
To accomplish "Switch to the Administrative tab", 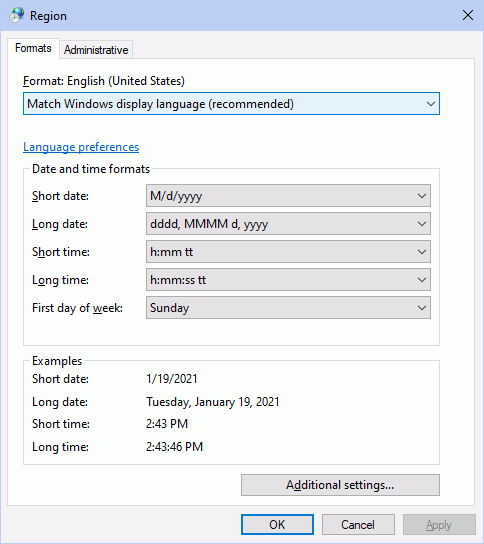I will (96, 50).
